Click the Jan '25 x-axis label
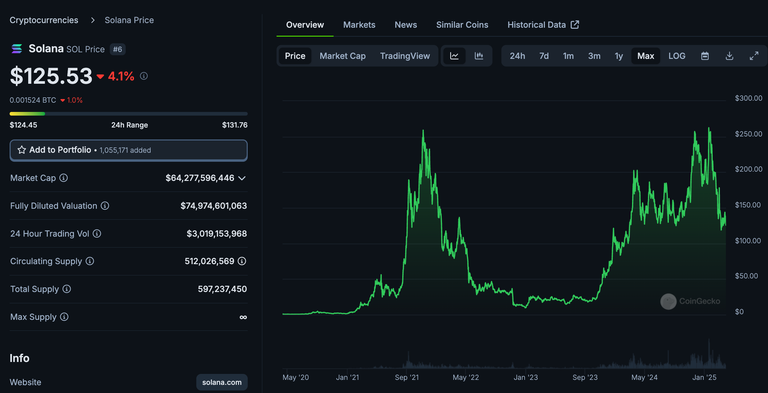This screenshot has height=393, width=768. [705, 377]
